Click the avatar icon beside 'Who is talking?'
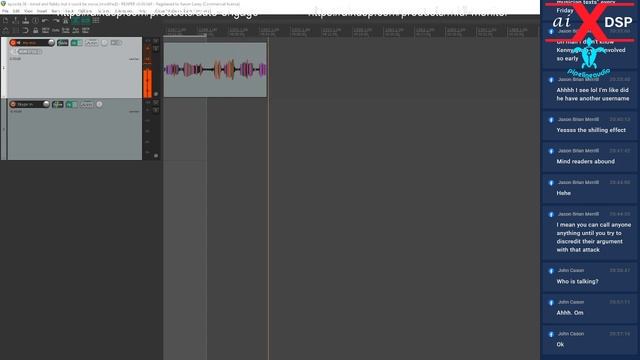This screenshot has height=360, width=640. point(551,271)
